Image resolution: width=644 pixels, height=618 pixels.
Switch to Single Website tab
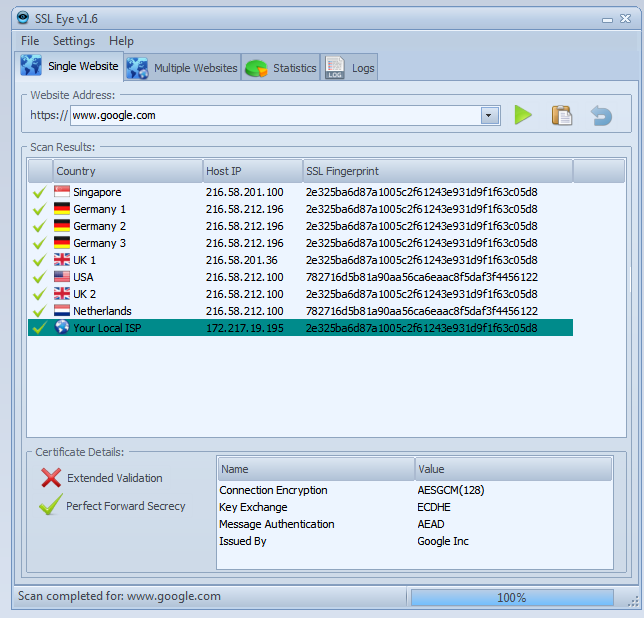(70, 66)
